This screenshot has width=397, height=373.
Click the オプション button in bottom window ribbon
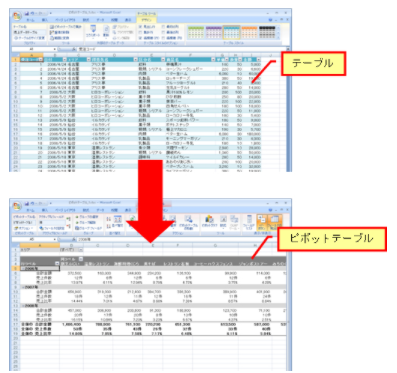pos(24,228)
